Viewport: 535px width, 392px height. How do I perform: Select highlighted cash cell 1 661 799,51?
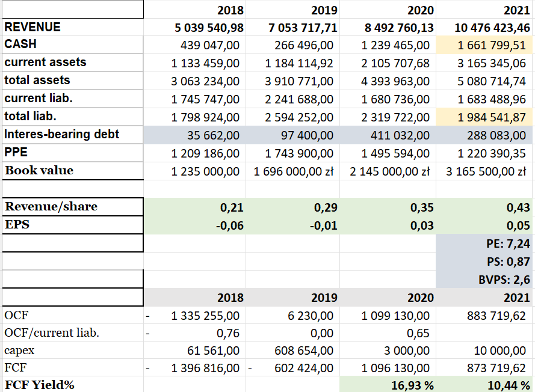click(x=484, y=45)
